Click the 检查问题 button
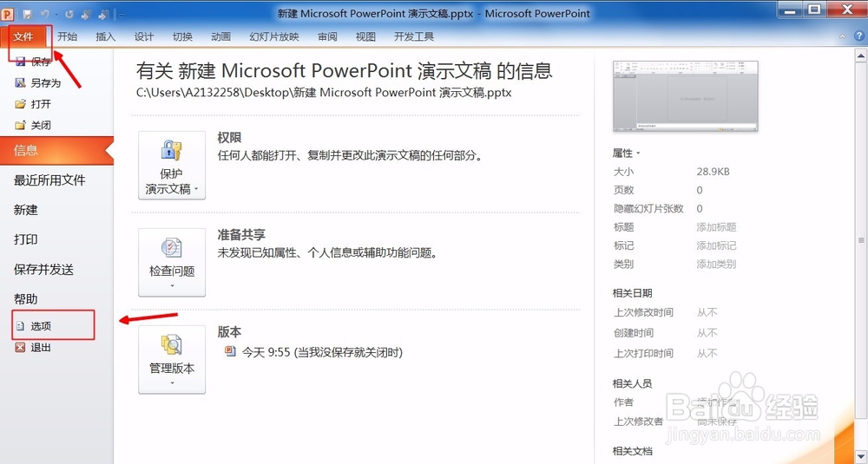Screen dimensions: 868x464 tap(172, 262)
